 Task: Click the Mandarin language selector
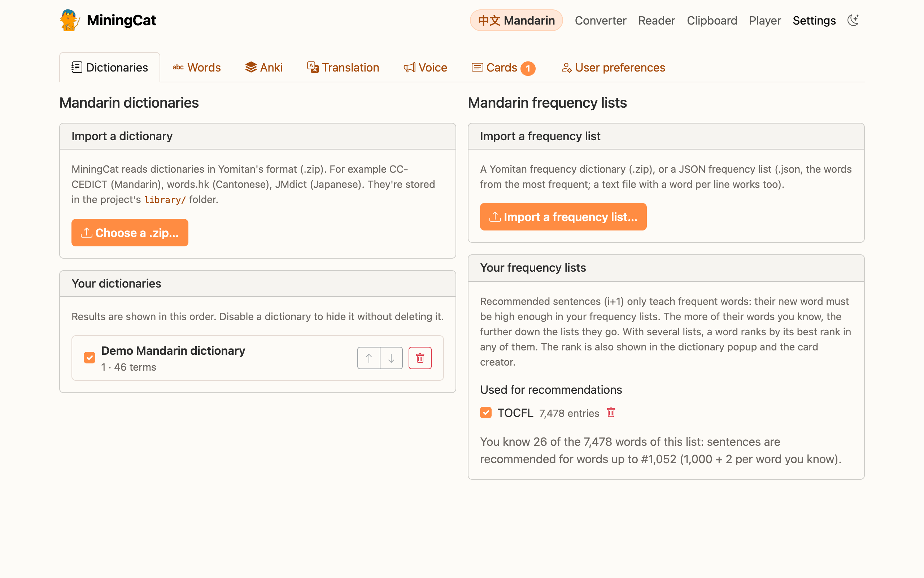[x=516, y=20]
